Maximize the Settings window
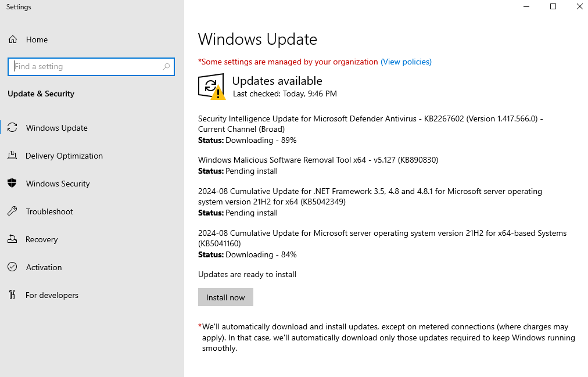 553,7
